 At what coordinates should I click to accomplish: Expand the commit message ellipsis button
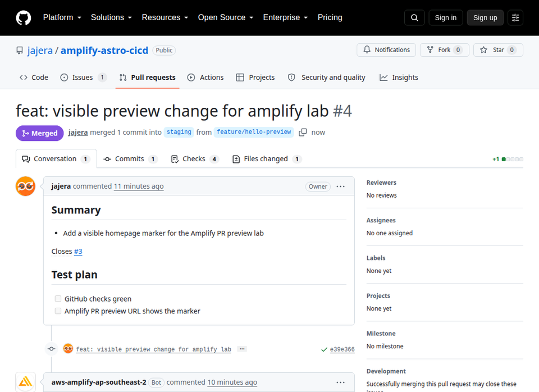click(242, 349)
